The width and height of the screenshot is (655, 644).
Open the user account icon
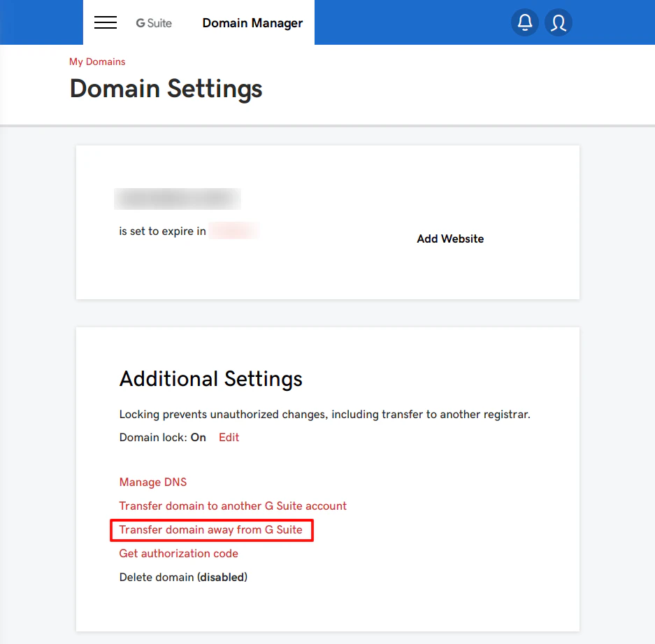point(558,22)
